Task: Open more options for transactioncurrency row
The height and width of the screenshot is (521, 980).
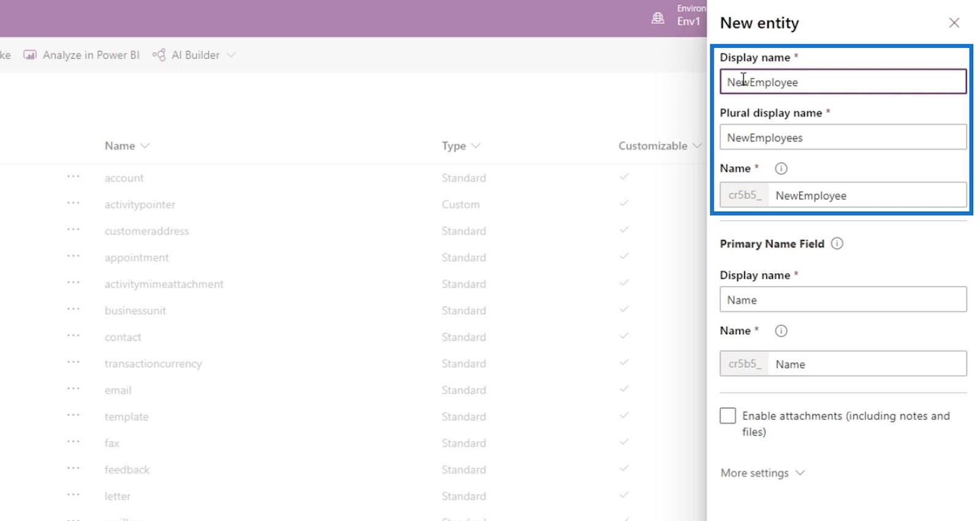Action: click(x=73, y=362)
